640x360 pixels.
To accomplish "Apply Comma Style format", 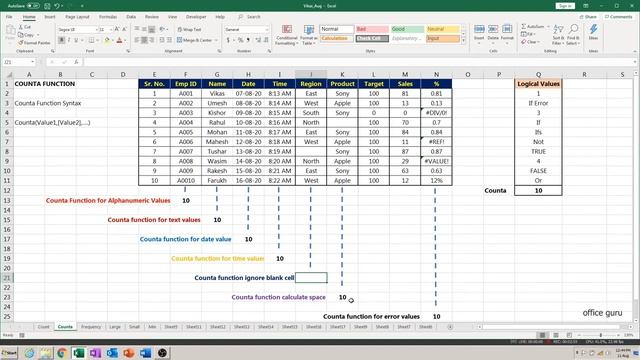I will coord(248,40).
